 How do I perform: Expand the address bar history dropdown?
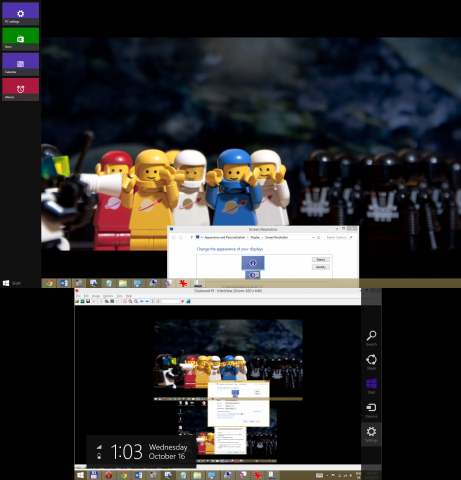point(313,237)
